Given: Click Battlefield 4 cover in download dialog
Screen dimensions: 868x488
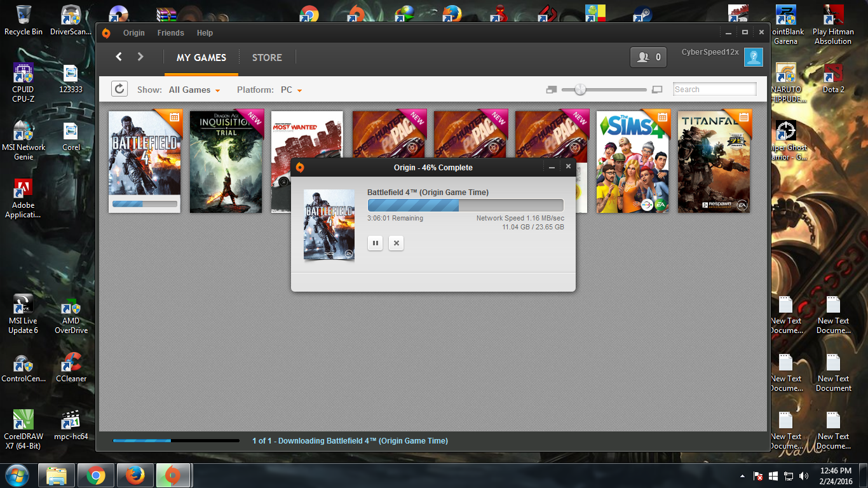Looking at the screenshot, I should click(329, 224).
